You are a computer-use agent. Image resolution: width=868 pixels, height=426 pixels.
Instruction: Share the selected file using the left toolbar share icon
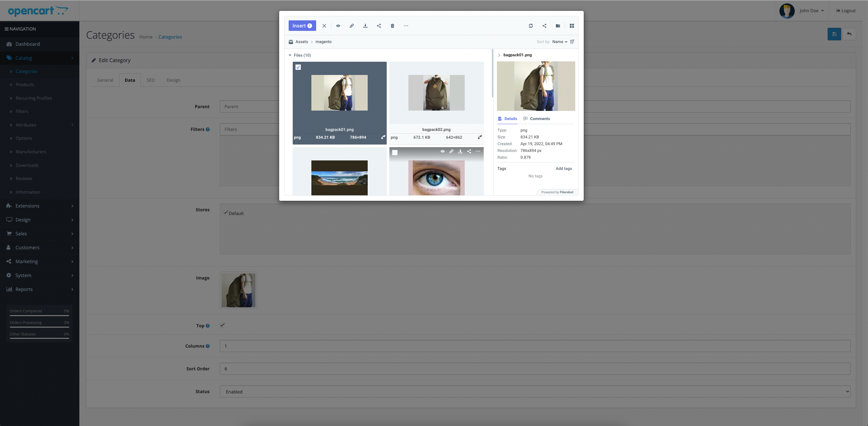coord(379,26)
